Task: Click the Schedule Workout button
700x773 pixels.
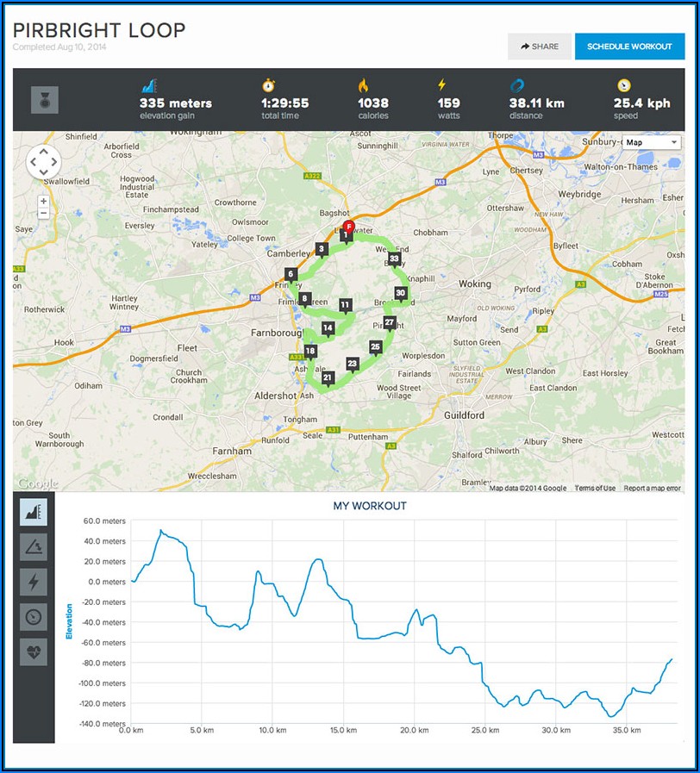Action: click(x=629, y=47)
